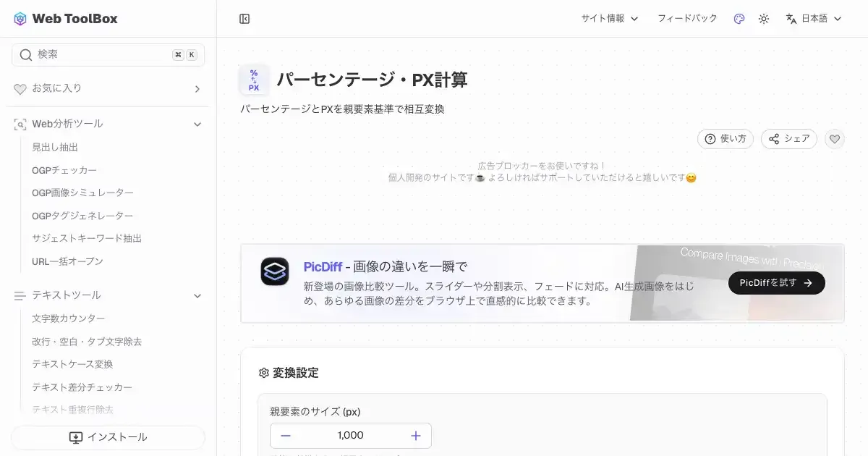868x456 pixels.
Task: Collapse the Web分析ツール section
Action: (x=197, y=124)
